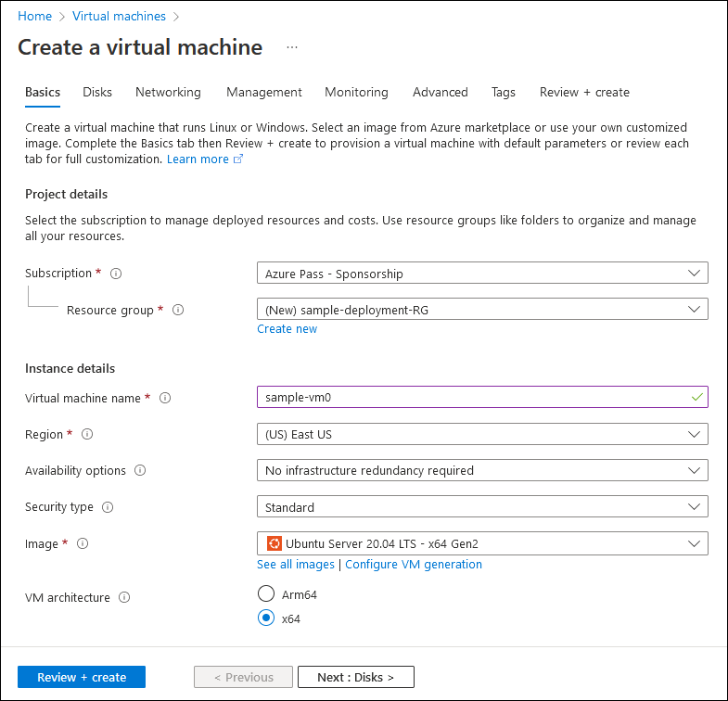The image size is (728, 701).
Task: Open the ellipsis menu beside the page title
Action: coord(292,47)
